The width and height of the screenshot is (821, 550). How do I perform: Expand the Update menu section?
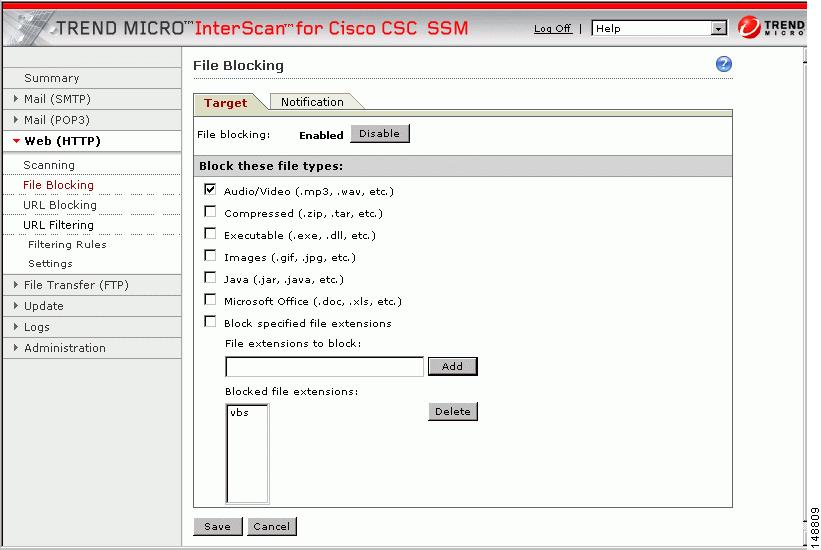tap(92, 306)
